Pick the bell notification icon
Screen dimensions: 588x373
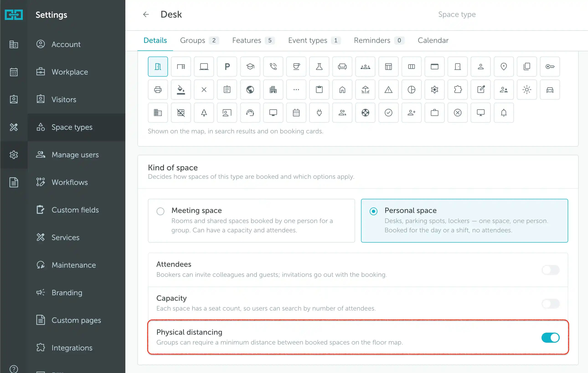coord(503,113)
